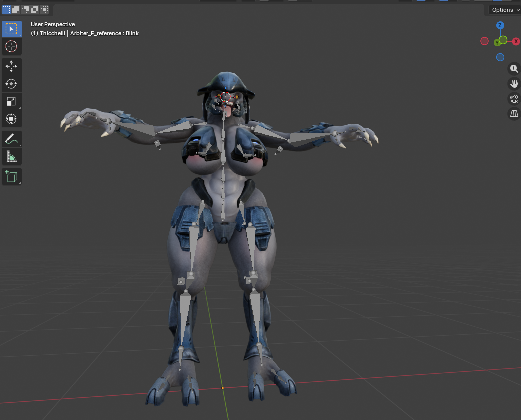Set selection mode to Extend
Screen dimensions: 521x420
click(x=16, y=9)
